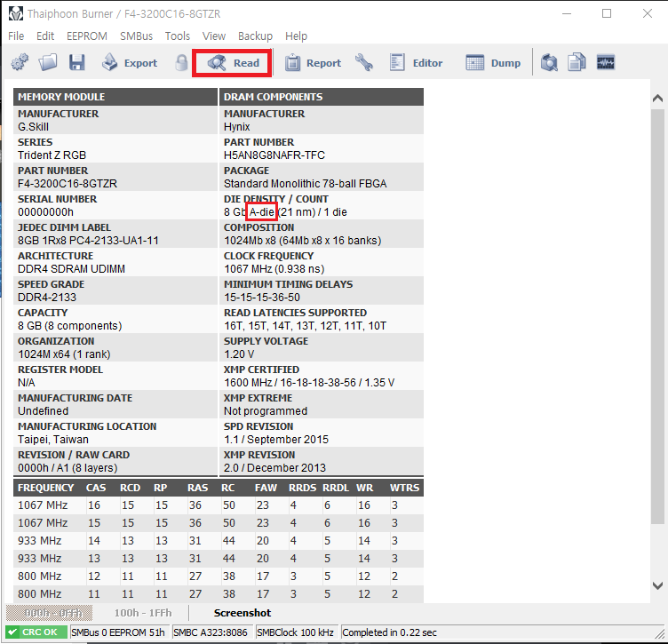The height and width of the screenshot is (644, 668).
Task: Open the Report view
Action: click(x=313, y=63)
